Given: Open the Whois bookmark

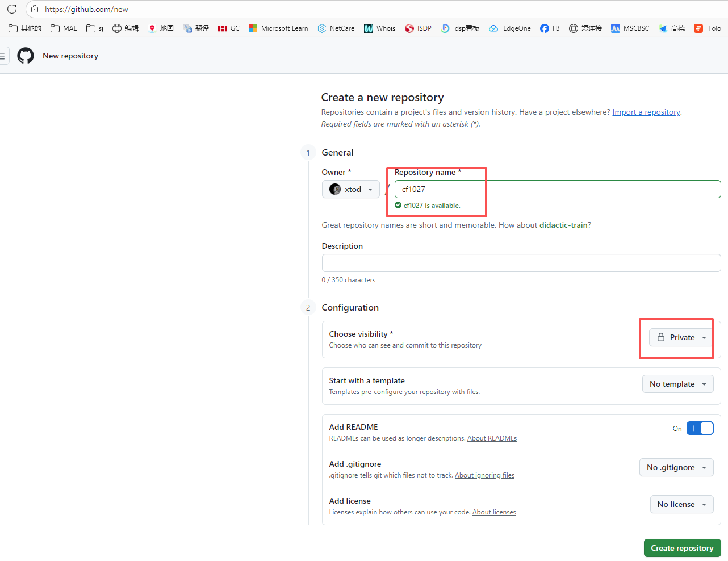Looking at the screenshot, I should point(379,28).
